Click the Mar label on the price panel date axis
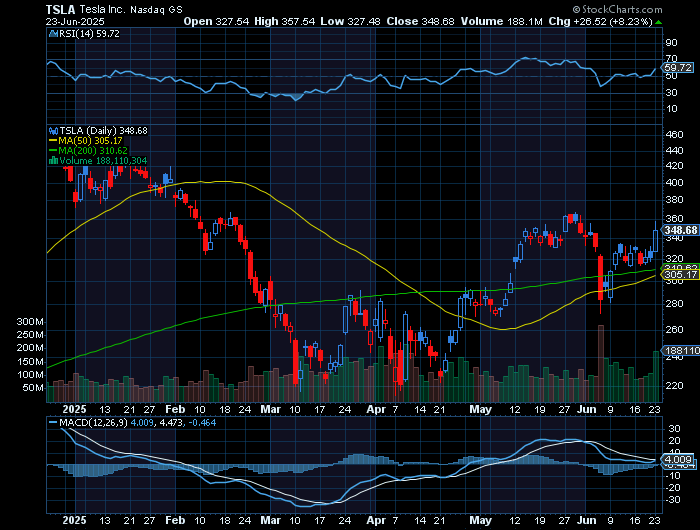 point(271,409)
